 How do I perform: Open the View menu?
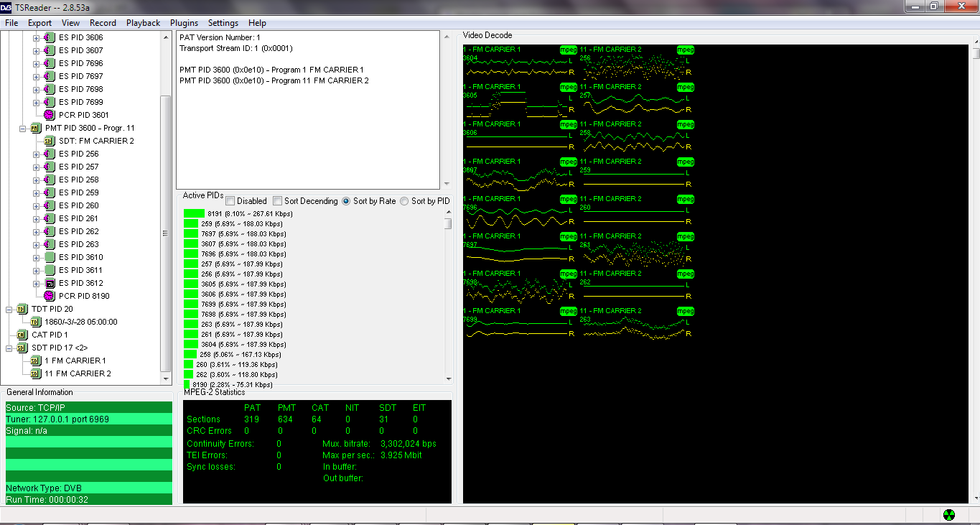point(70,23)
